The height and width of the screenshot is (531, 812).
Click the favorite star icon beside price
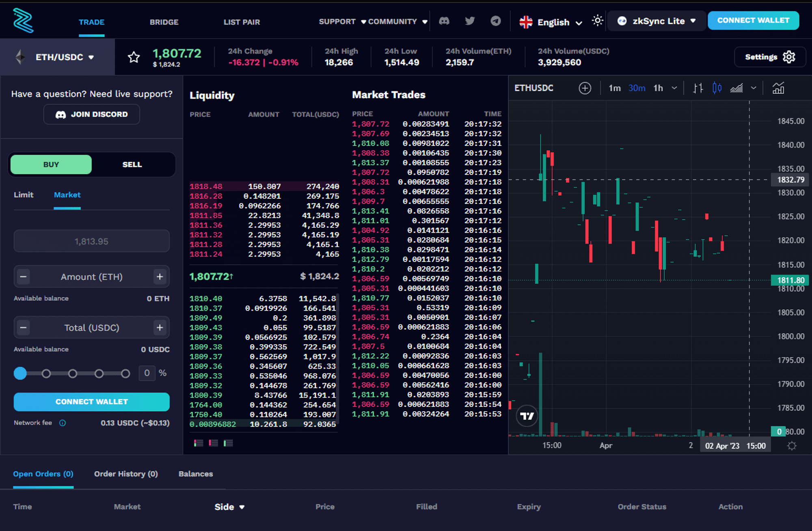(134, 57)
